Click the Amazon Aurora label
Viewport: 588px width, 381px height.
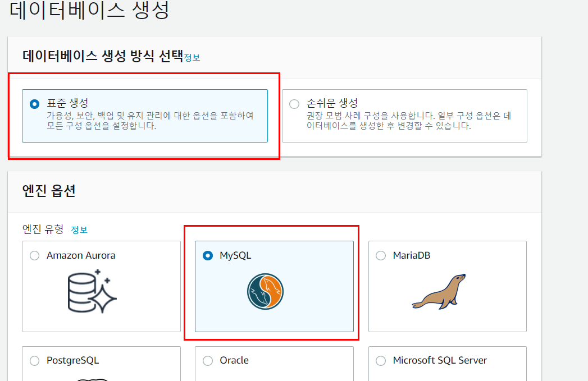81,255
